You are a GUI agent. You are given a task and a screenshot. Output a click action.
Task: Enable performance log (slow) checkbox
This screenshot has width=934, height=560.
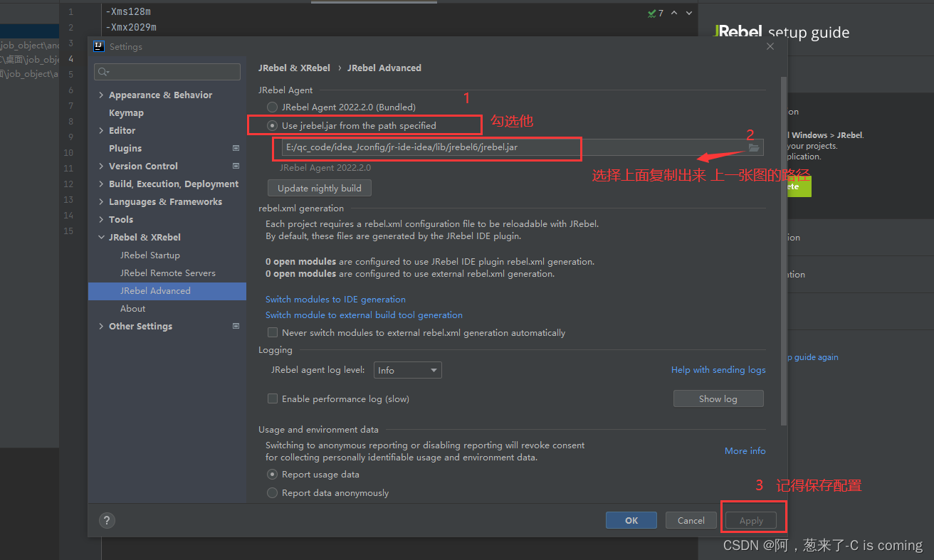(x=272, y=398)
